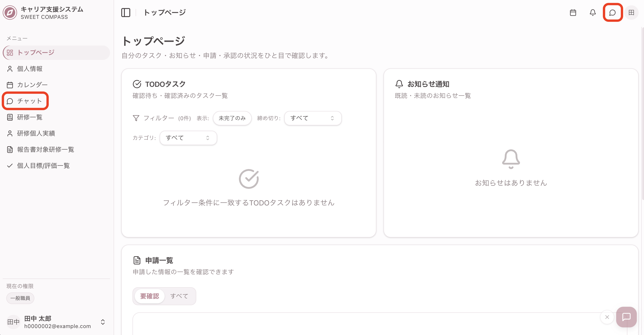Dismiss the floating chat widget with X
Viewport: 644px width, 335px height.
(607, 317)
